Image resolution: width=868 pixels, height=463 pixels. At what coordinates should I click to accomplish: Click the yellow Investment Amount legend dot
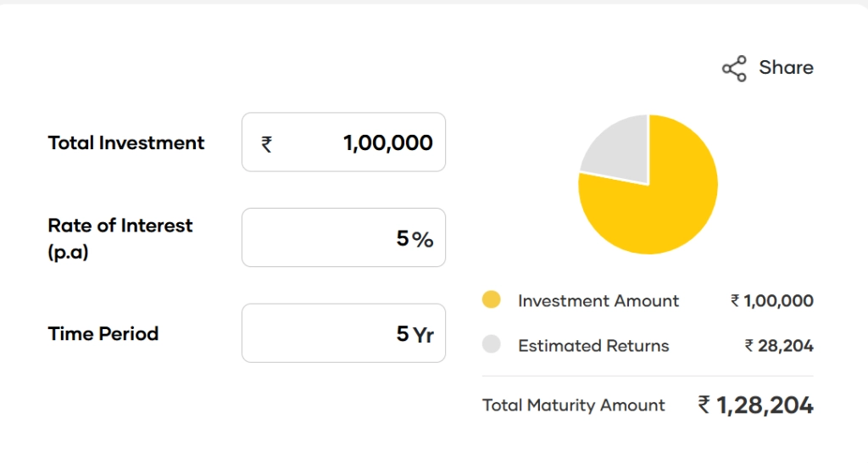tap(491, 300)
